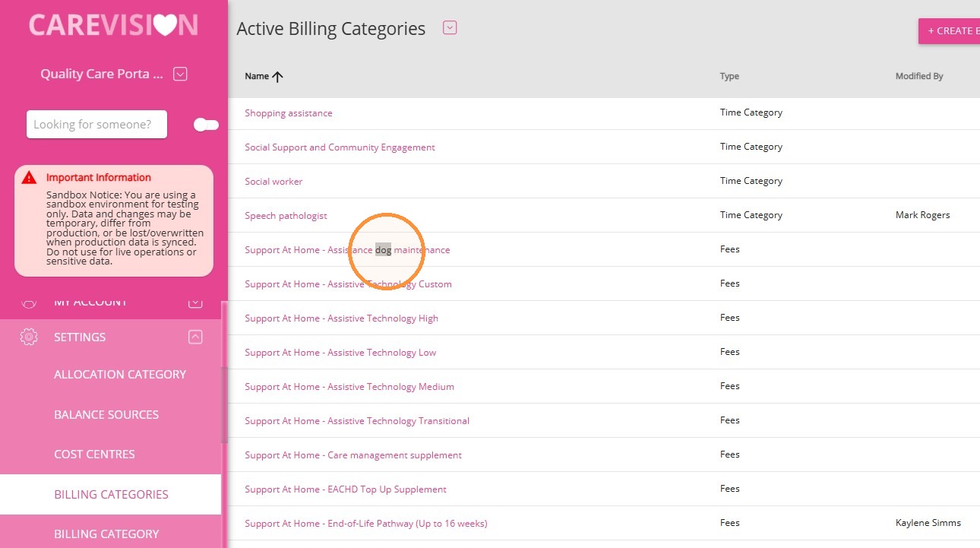
Task: Click Time Category in Shopping assistance row
Action: (751, 112)
